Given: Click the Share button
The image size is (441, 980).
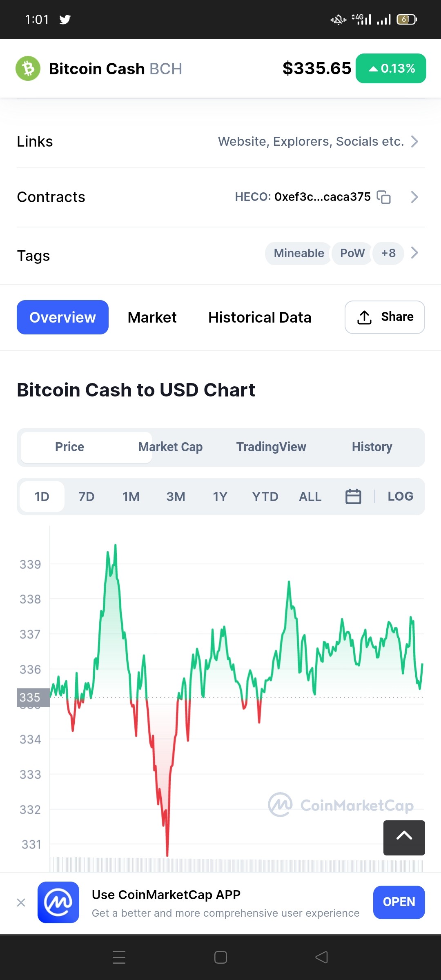Looking at the screenshot, I should pyautogui.click(x=385, y=317).
